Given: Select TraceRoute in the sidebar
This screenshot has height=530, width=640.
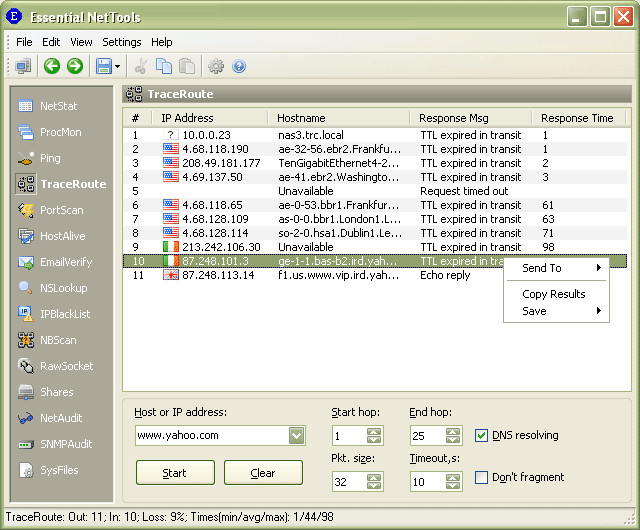Looking at the screenshot, I should [x=62, y=184].
